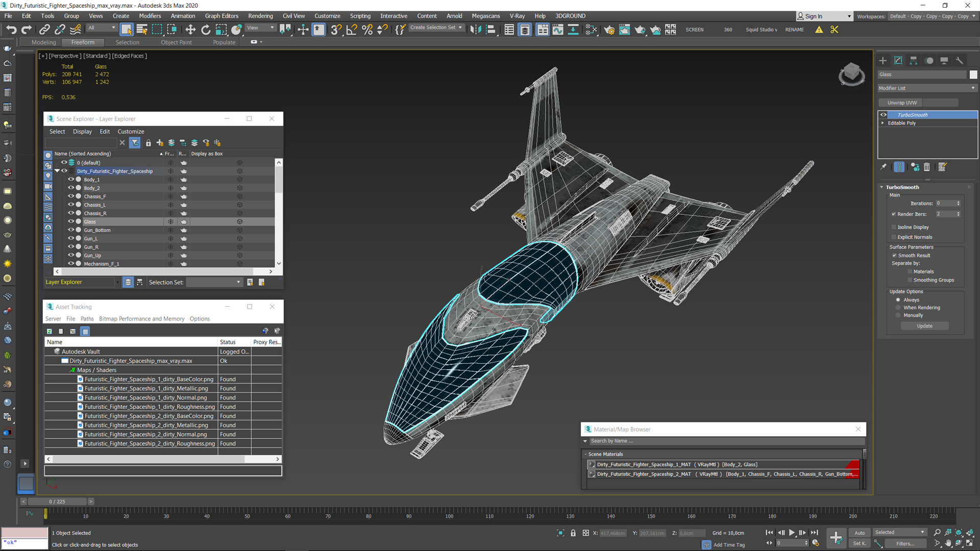Hide the Glass layer item via eye icon
The width and height of the screenshot is (980, 551).
[71, 221]
